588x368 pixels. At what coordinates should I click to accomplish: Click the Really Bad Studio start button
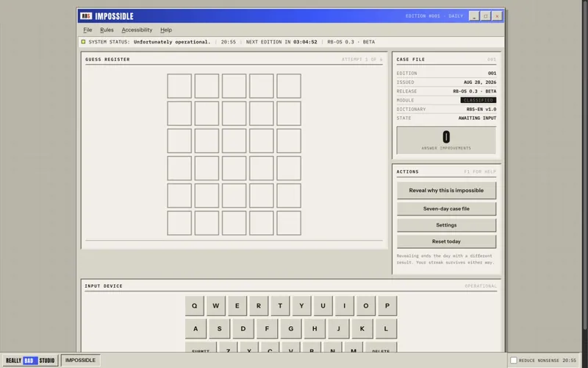point(30,361)
